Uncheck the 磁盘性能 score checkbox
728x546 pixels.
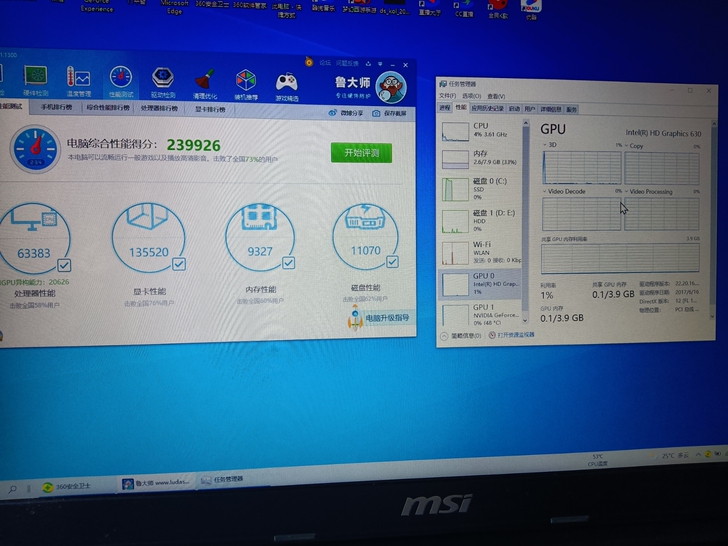(x=392, y=261)
